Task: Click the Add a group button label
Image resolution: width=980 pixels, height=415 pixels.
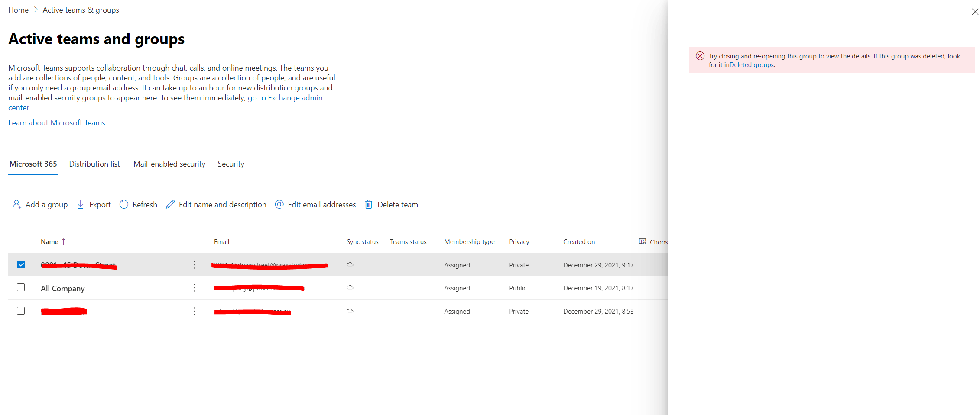Action: coord(47,205)
